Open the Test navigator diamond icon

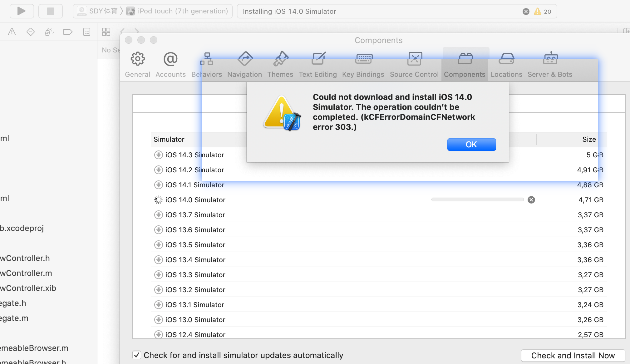30,32
